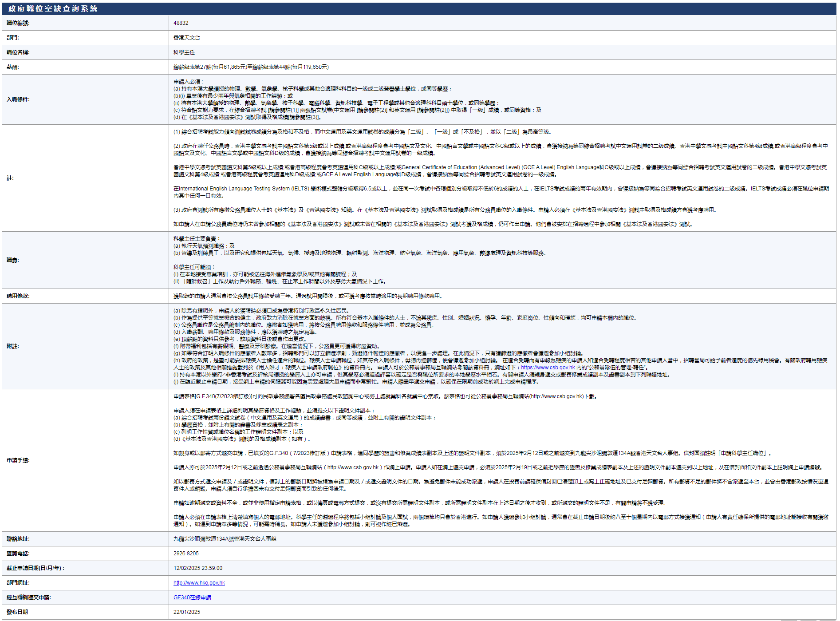Viewport: 840px width, 621px height.
Task: Click the job number value 48832
Action: [181, 23]
